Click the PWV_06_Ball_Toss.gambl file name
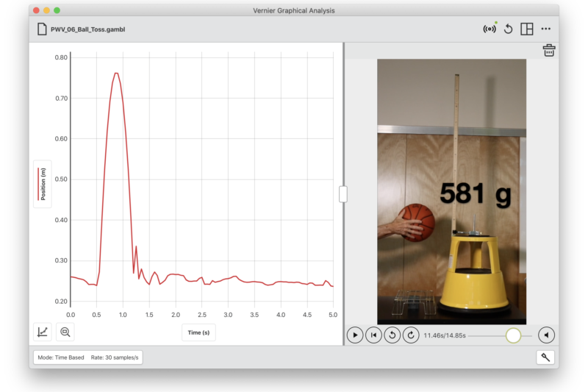 click(87, 29)
